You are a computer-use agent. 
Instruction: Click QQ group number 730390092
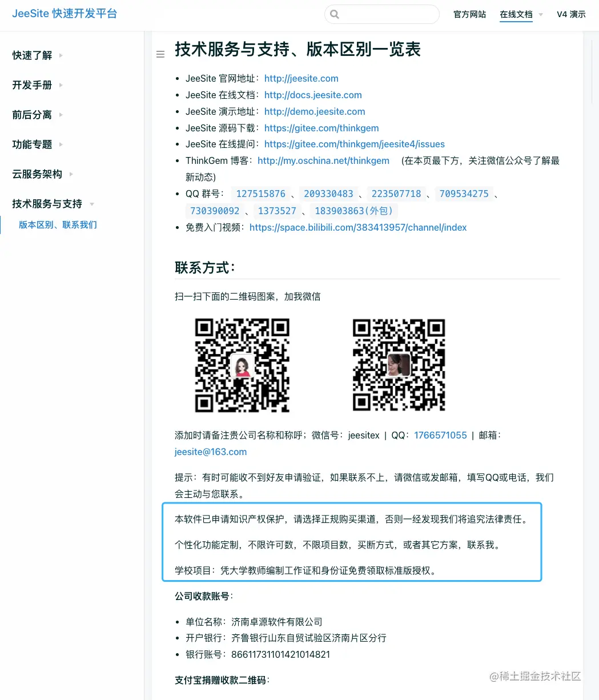coord(215,211)
